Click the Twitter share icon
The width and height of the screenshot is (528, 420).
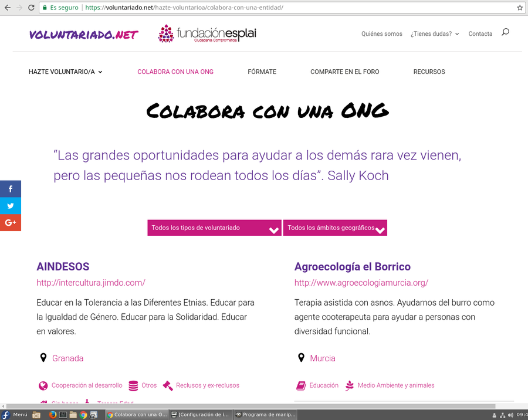(x=11, y=206)
